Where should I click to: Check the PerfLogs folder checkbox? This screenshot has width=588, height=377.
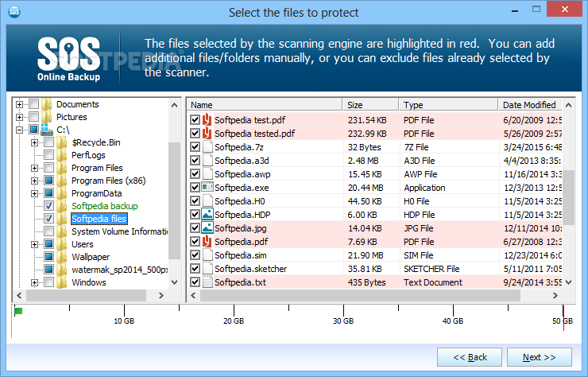(48, 155)
